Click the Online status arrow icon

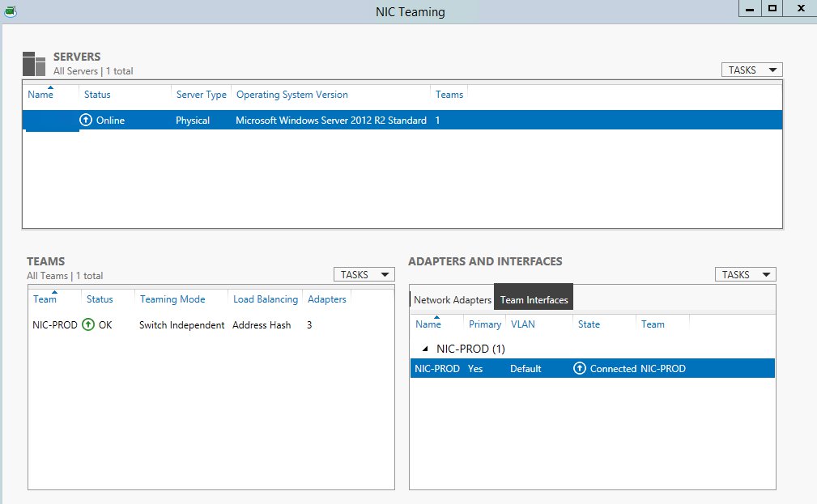click(x=86, y=121)
